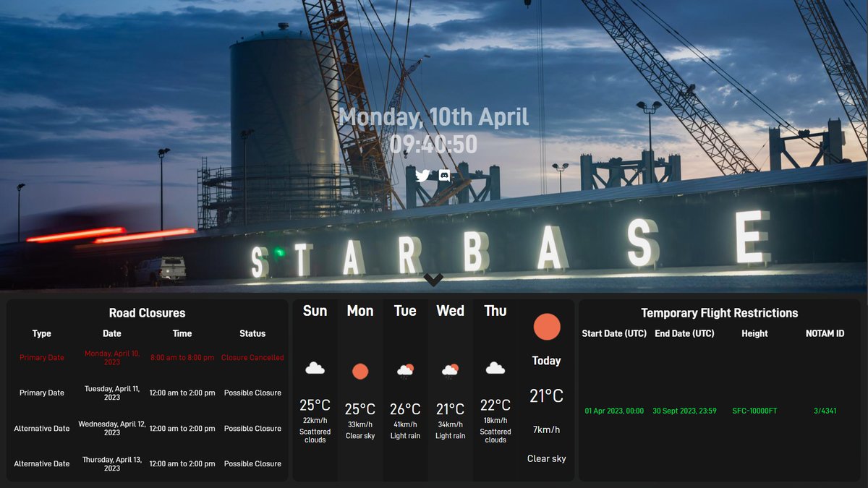Click the Temporary Flight Restrictions heading
The image size is (868, 488).
[720, 313]
